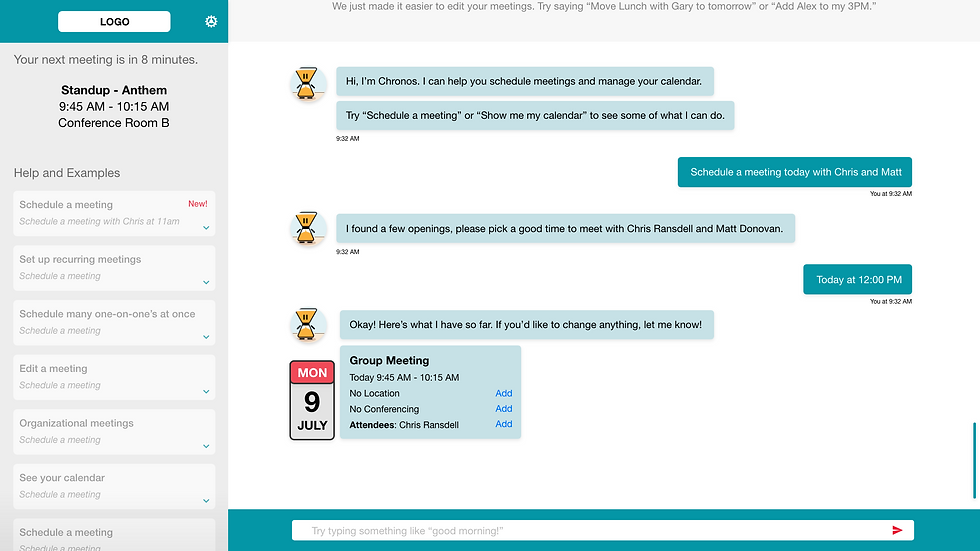Click the Chronos avatar beside the greeting message

pyautogui.click(x=308, y=83)
